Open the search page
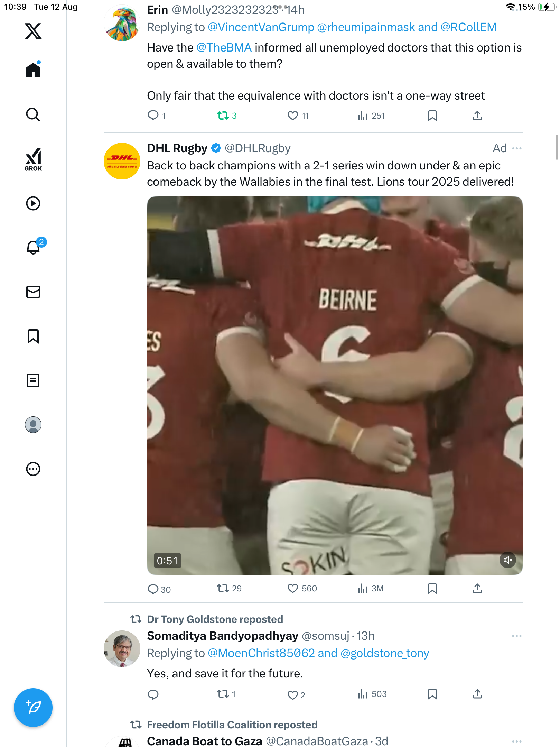 (33, 114)
